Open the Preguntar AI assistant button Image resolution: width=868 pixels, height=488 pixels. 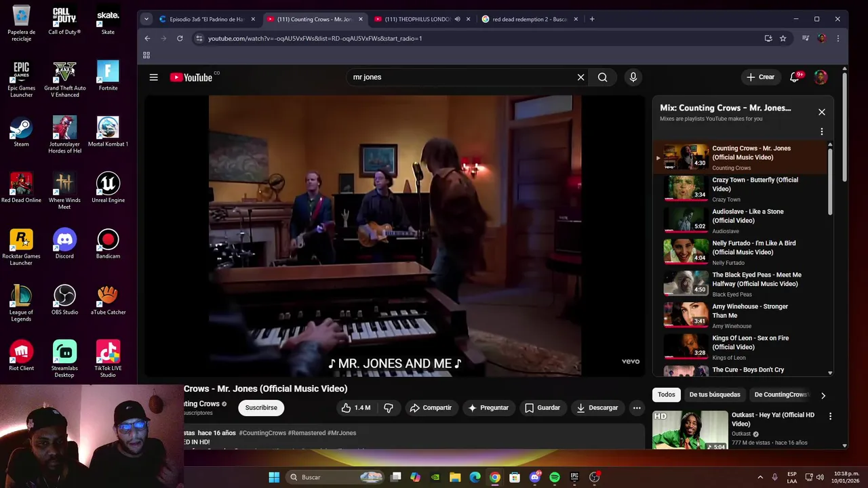488,408
